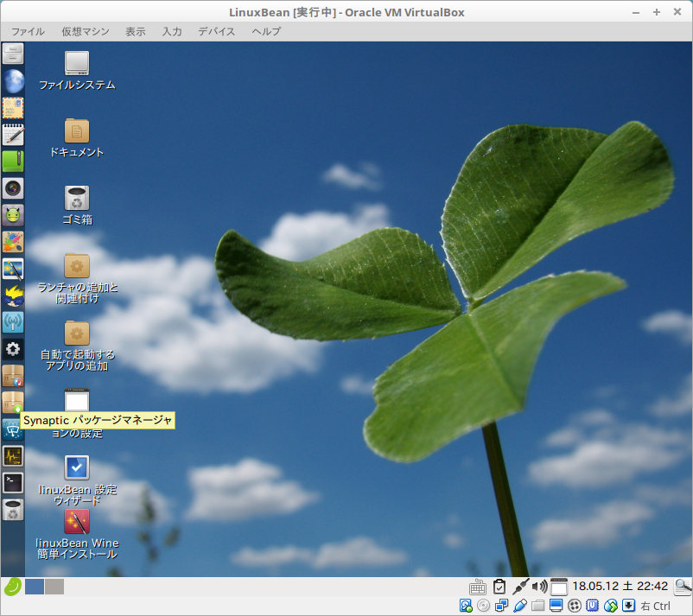Open the green bean start menu button
The width and height of the screenshot is (693, 616).
[13, 587]
